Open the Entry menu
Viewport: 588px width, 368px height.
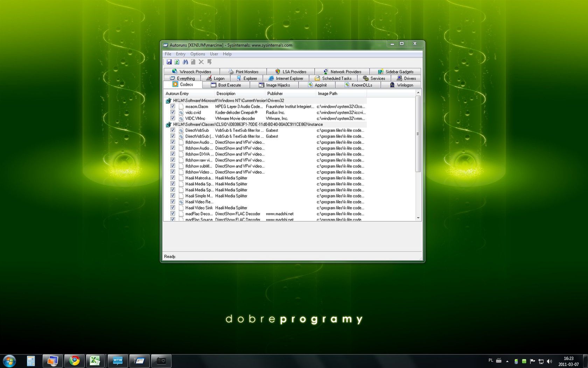(181, 54)
